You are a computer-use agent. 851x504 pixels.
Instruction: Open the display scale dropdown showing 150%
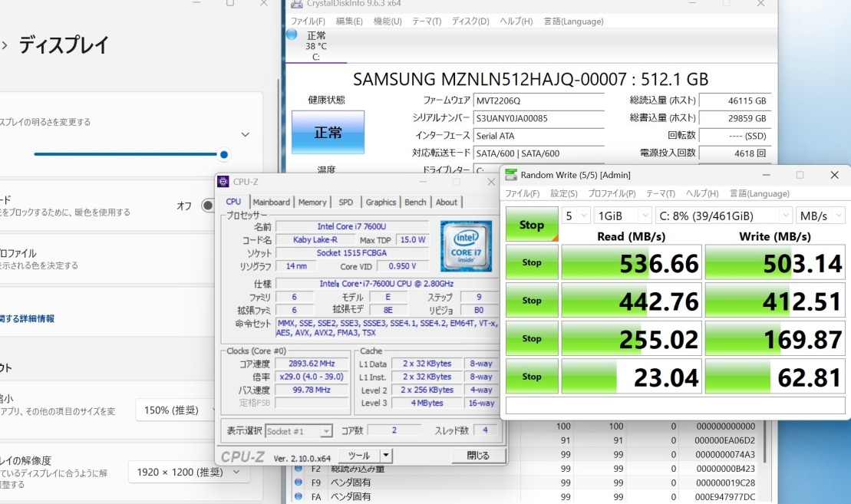tap(178, 410)
